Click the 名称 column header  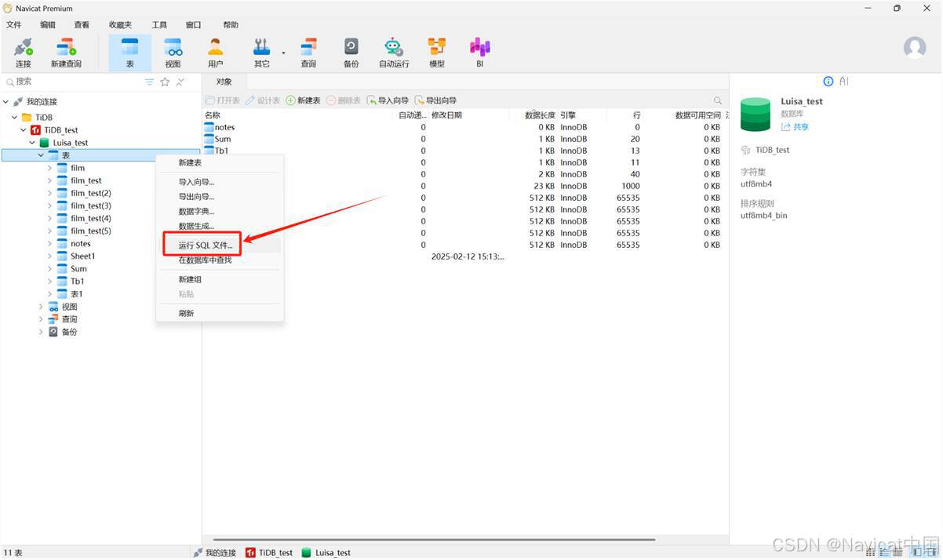(x=213, y=115)
